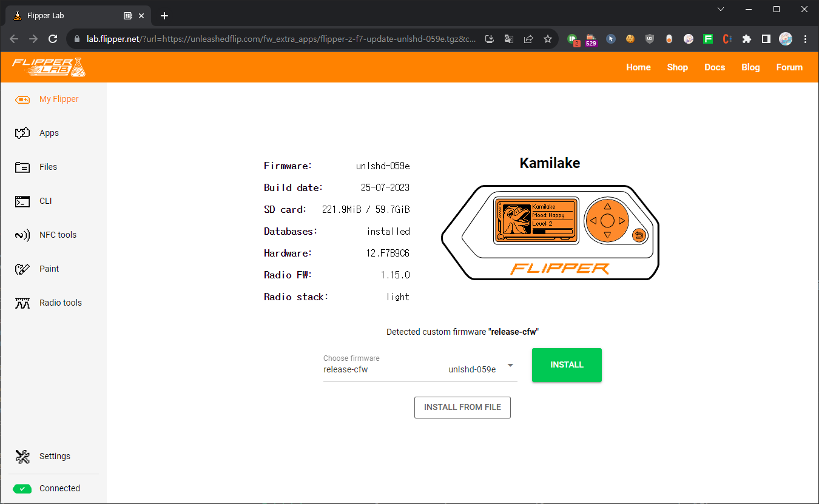The image size is (819, 504).
Task: Click right arrow on Flipper D-pad
Action: click(x=622, y=221)
